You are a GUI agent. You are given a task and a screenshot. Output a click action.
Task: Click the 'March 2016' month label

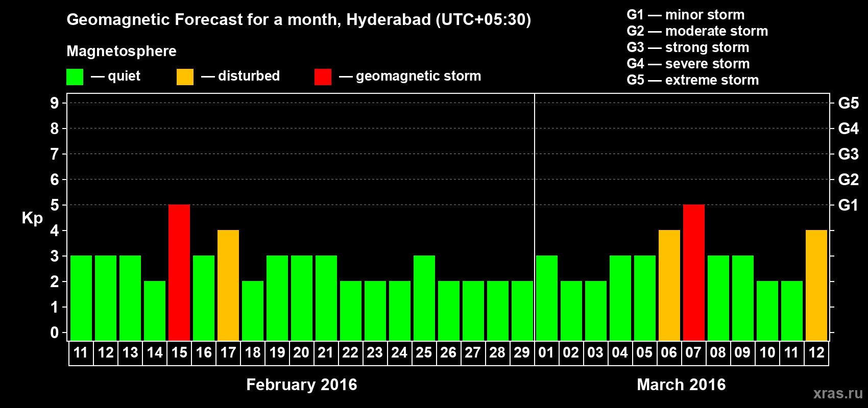tap(681, 385)
